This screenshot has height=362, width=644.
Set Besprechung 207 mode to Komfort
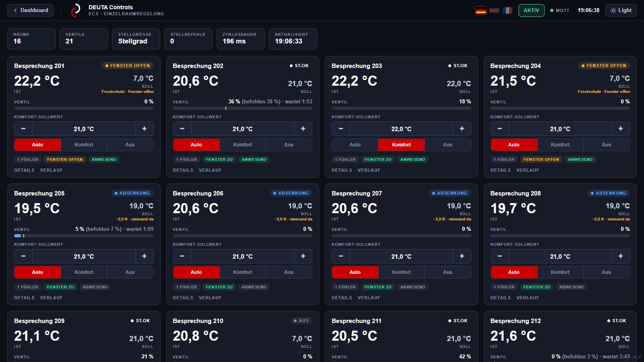point(401,272)
